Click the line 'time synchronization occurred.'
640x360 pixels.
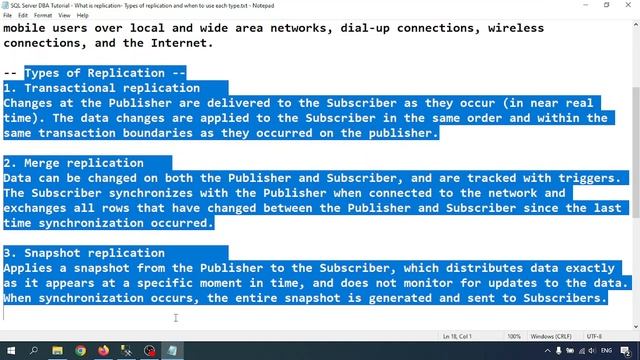(109, 223)
